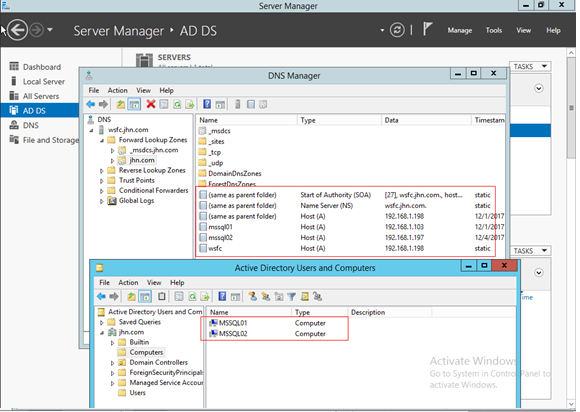
Task: Click the back arrow in DNS Manager toolbar
Action: [91, 105]
